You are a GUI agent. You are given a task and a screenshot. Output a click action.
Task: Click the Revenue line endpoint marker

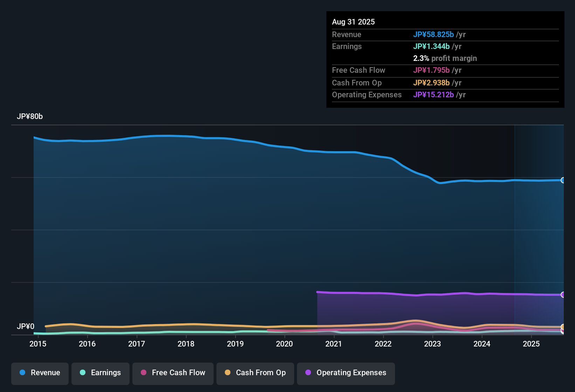(563, 180)
